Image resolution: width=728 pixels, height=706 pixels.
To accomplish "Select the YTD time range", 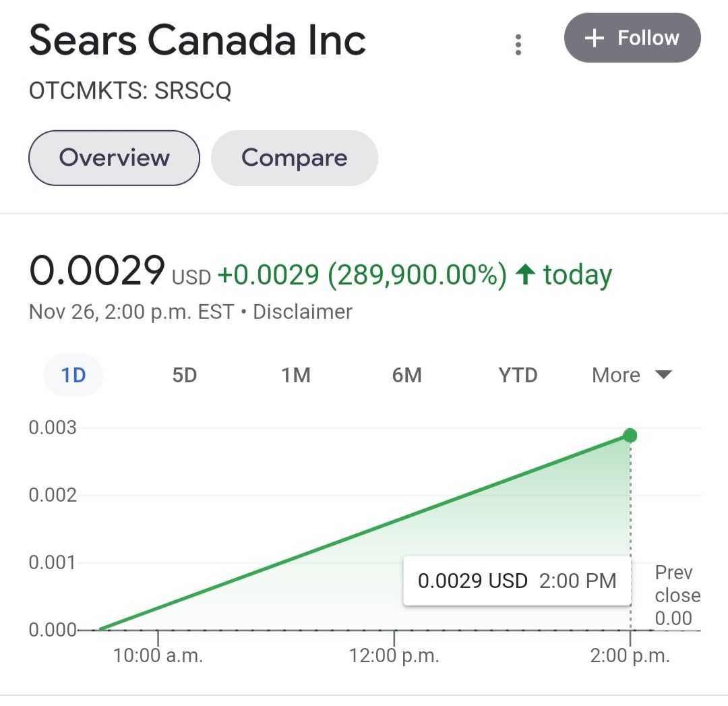I will click(x=518, y=375).
